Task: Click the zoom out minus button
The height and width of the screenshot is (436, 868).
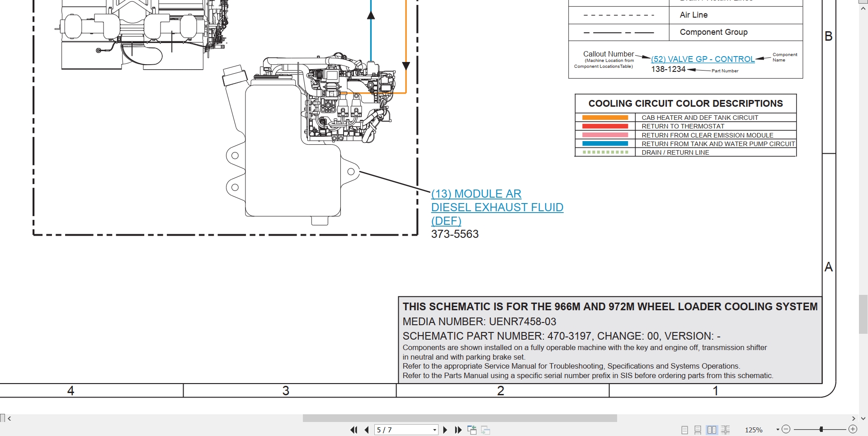Action: click(x=786, y=429)
